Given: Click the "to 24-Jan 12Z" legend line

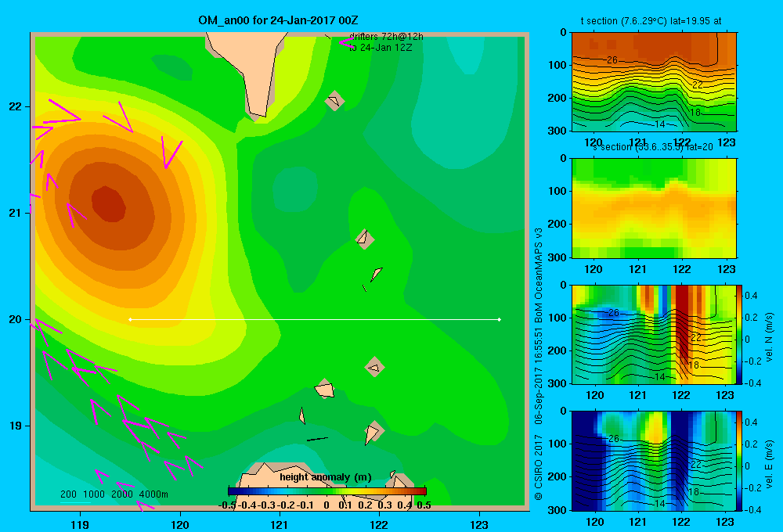Looking at the screenshot, I should (x=380, y=48).
